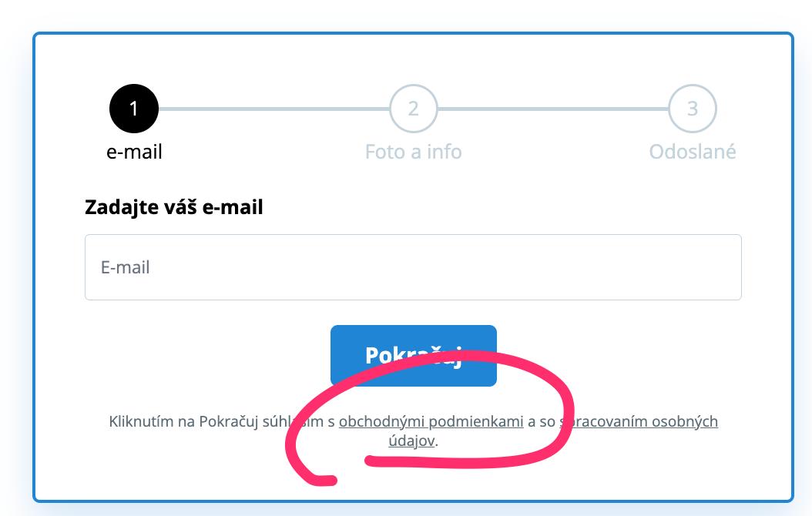Focus the E-mail input field
This screenshot has width=812, height=516.
pos(413,267)
